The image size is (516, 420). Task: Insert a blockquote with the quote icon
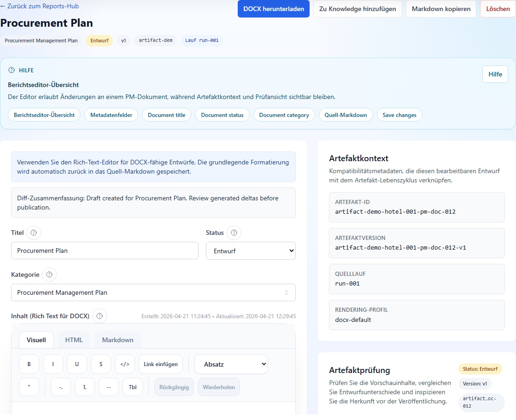click(29, 387)
